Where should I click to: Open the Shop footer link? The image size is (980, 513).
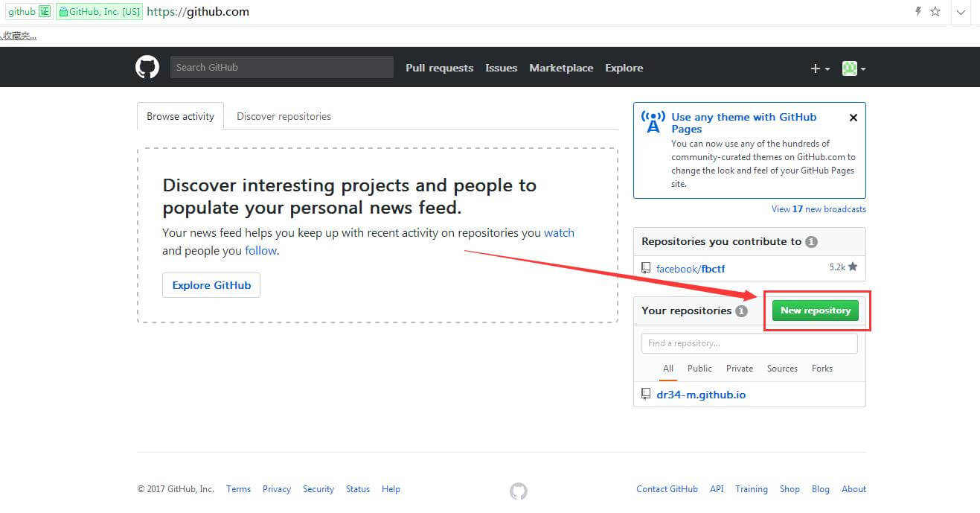[x=790, y=489]
